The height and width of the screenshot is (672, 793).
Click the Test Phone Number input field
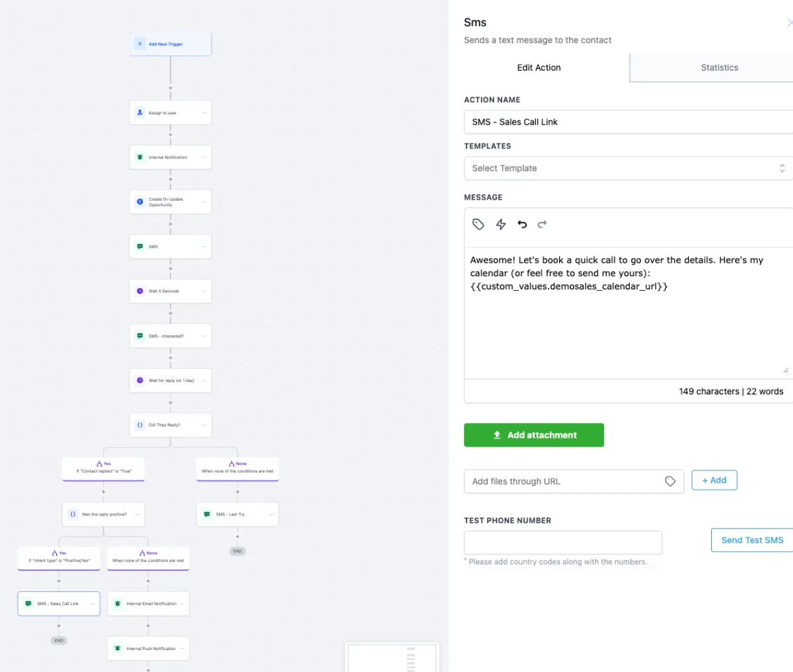click(563, 542)
